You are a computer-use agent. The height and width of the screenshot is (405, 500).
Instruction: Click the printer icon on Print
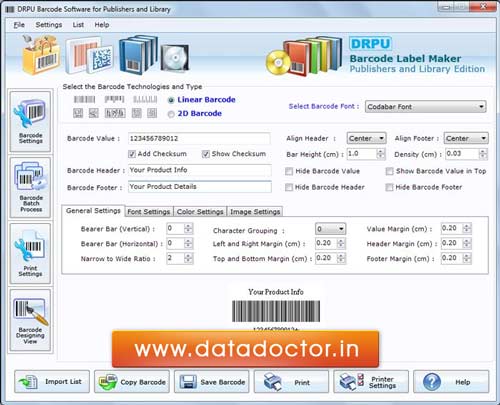point(272,382)
